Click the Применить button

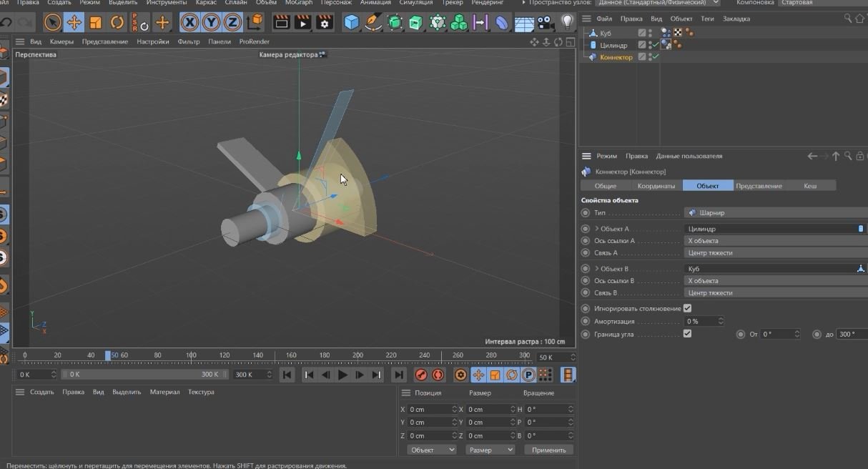[548, 450]
